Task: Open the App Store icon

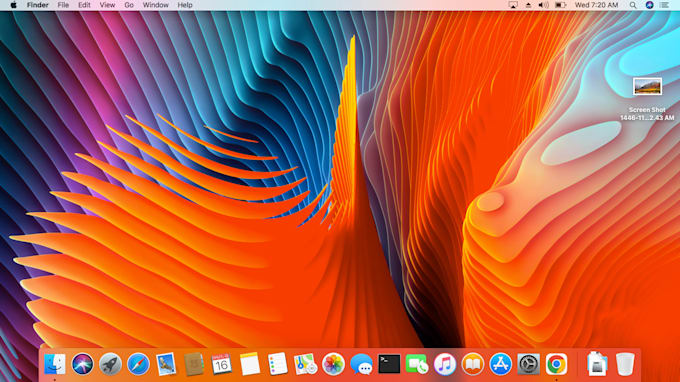Action: click(500, 364)
